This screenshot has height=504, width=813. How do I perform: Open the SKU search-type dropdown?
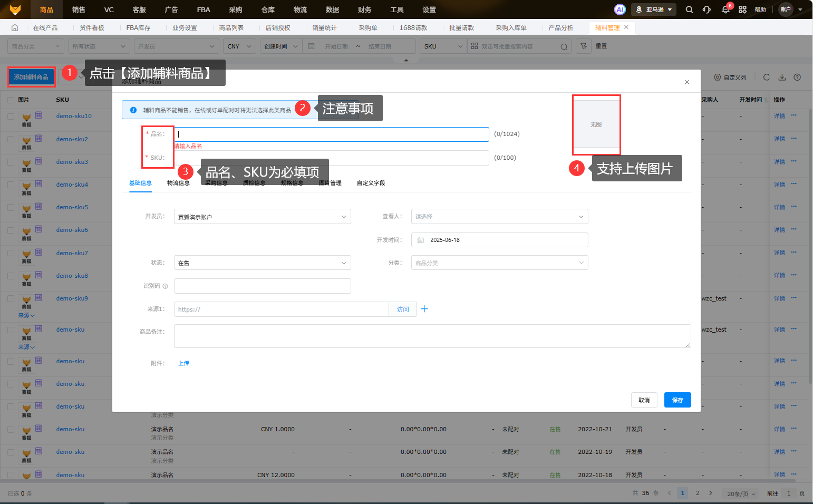point(443,46)
